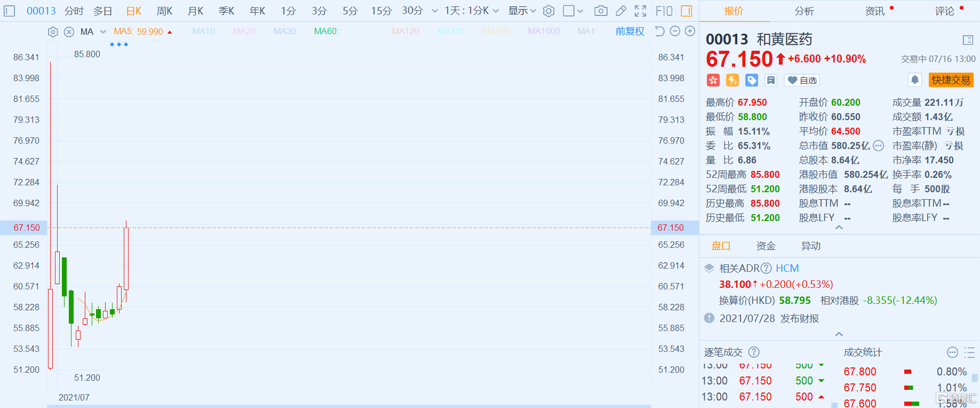
Task: Collapse the quote details section
Action: coord(839,227)
